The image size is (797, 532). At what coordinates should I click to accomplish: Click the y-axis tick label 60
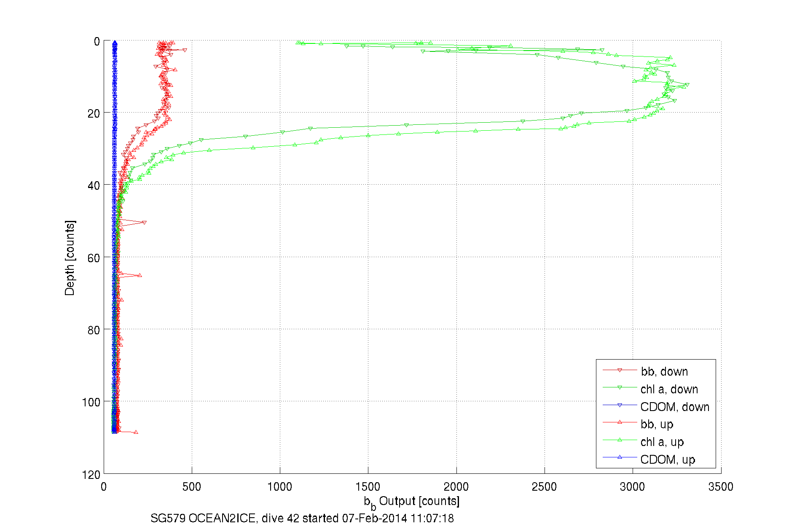[x=94, y=258]
